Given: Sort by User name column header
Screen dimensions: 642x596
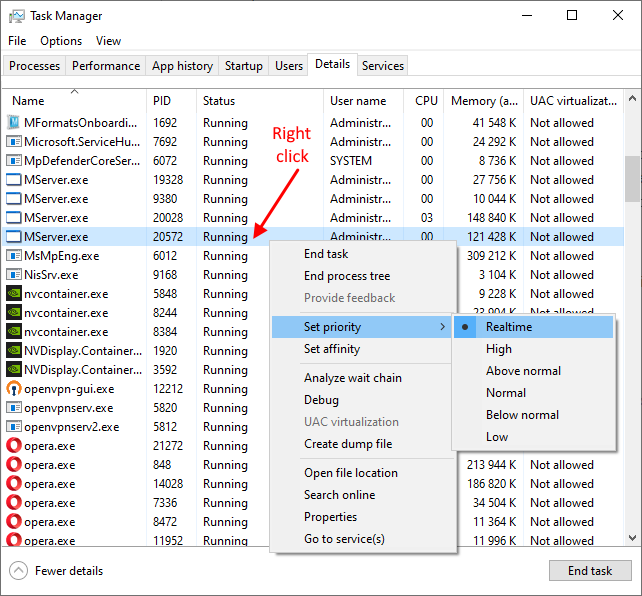Looking at the screenshot, I should (x=363, y=101).
